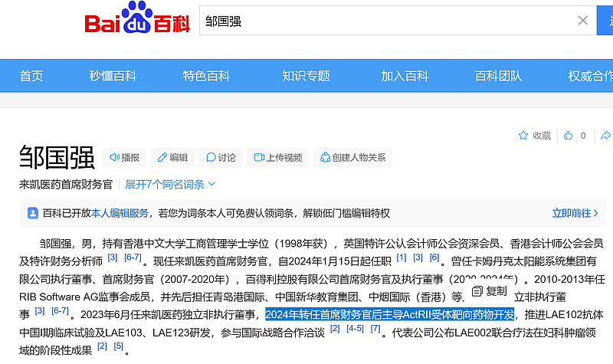Click the entry title 邹国强
613x364 pixels.
pyautogui.click(x=57, y=158)
